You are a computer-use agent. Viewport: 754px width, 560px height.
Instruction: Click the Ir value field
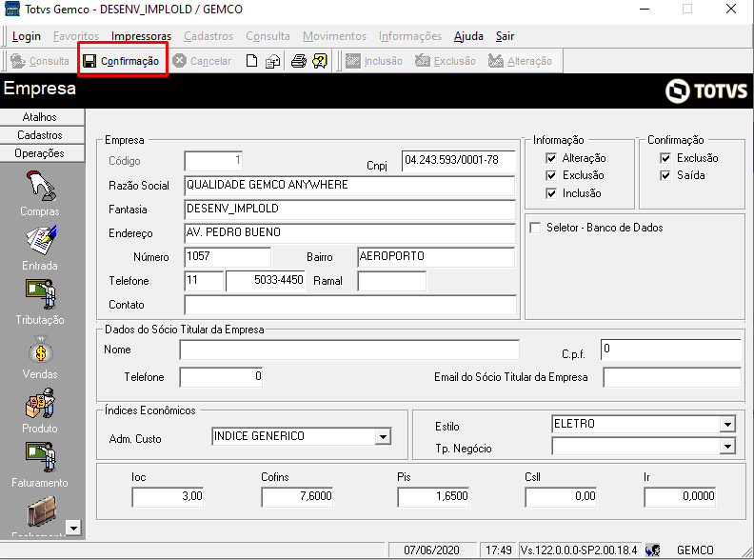tap(680, 497)
